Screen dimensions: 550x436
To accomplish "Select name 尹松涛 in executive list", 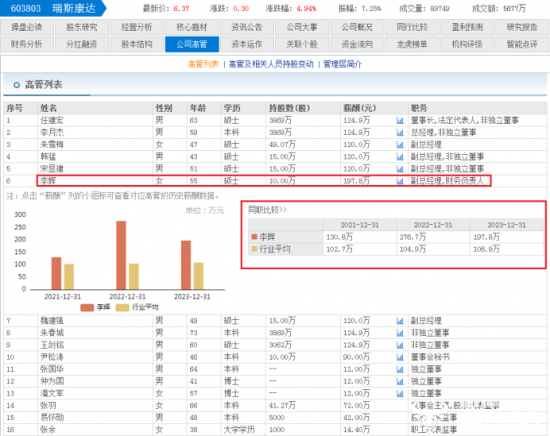I will point(52,357).
